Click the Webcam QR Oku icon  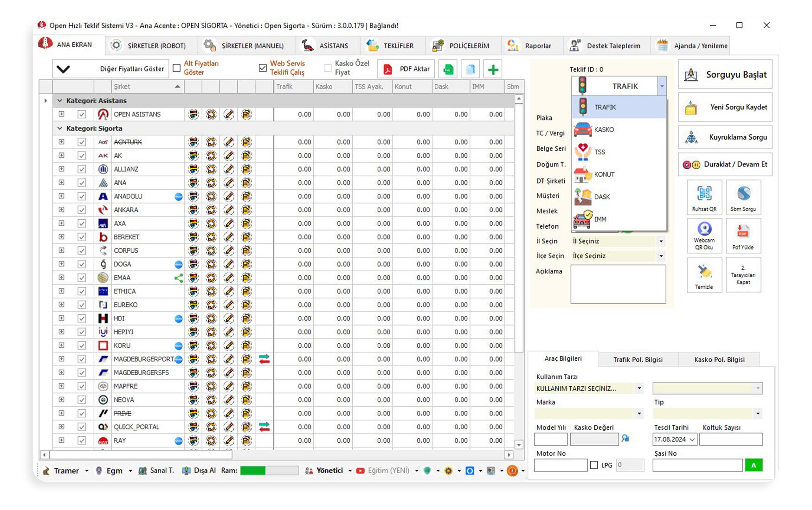pyautogui.click(x=704, y=229)
